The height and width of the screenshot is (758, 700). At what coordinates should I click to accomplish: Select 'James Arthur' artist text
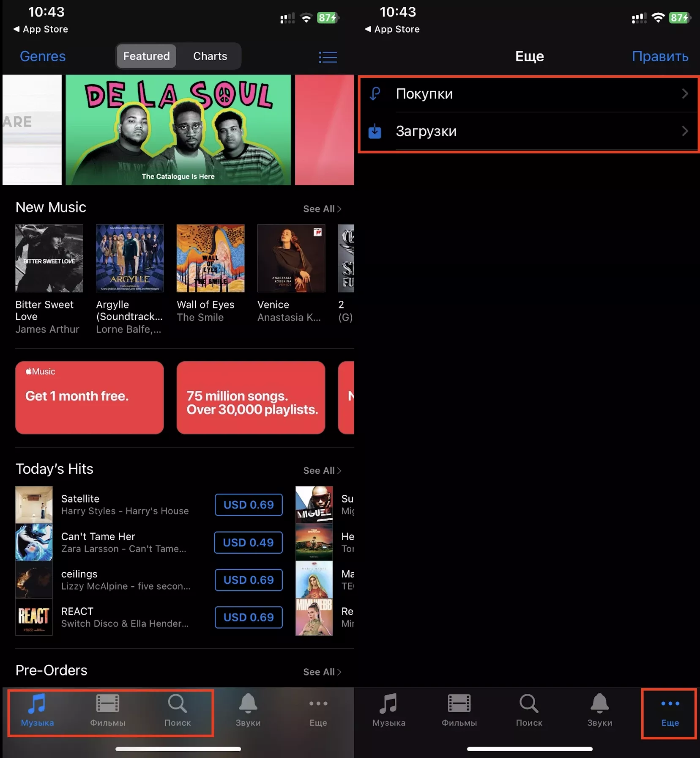click(47, 329)
